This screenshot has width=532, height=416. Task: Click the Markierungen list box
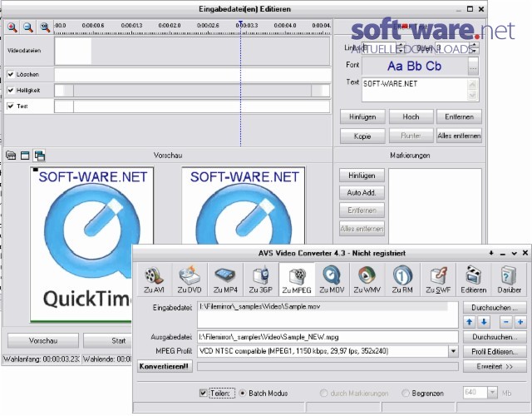[435, 206]
